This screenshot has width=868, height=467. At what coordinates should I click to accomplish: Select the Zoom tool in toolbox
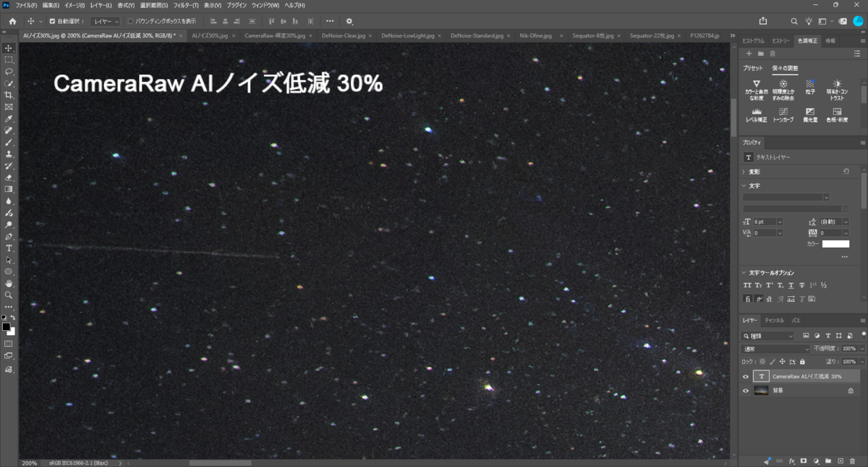9,295
